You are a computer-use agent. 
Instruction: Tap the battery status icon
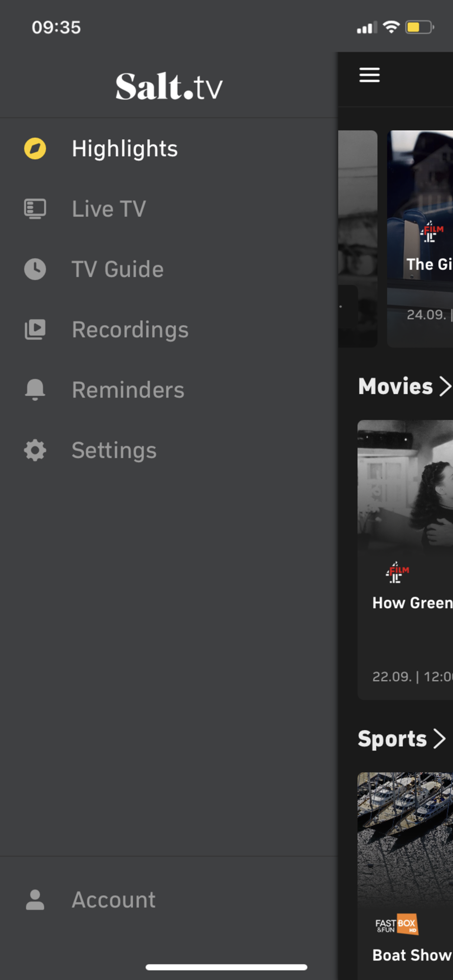pos(420,27)
